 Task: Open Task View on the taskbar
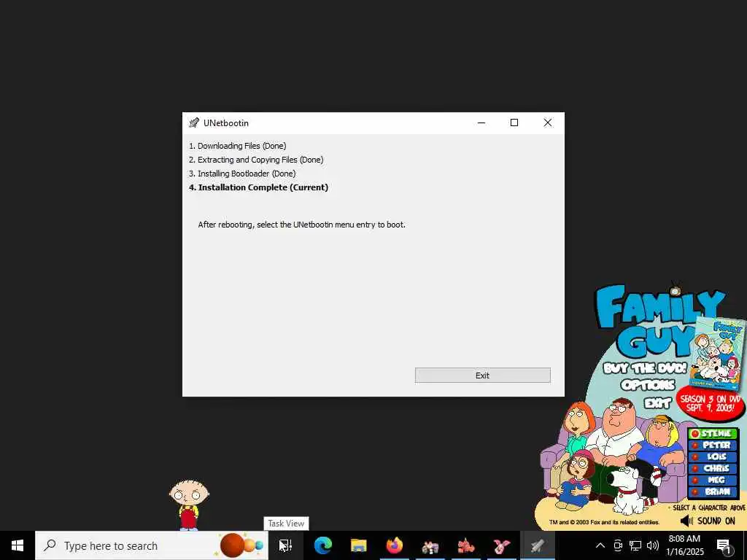[286, 545]
